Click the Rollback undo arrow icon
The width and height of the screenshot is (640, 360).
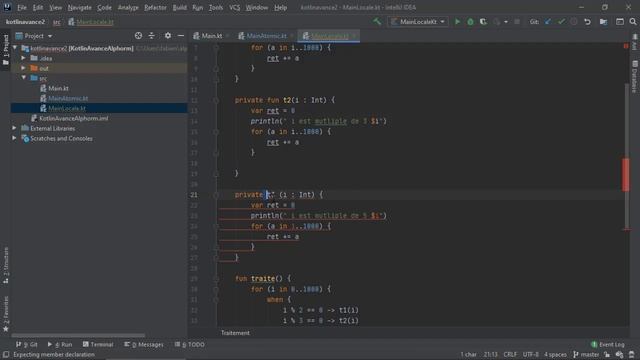587,22
